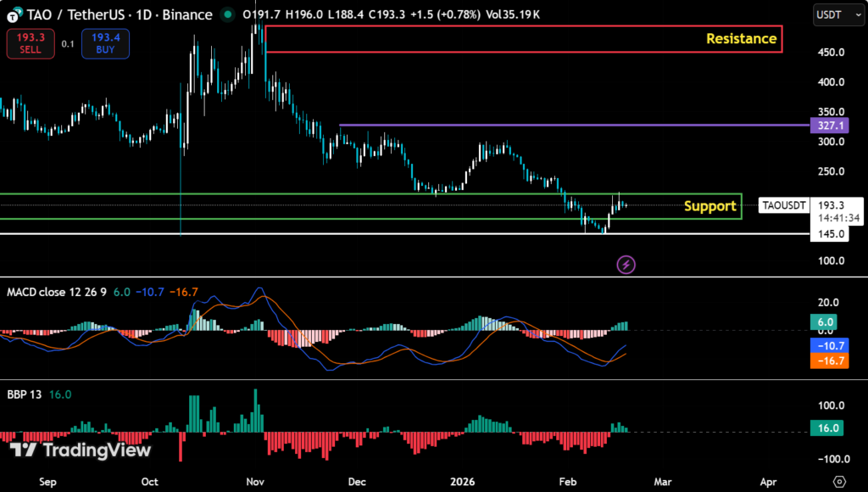The width and height of the screenshot is (868, 492).
Task: Click the blue 193.4 BUY button
Action: point(105,44)
